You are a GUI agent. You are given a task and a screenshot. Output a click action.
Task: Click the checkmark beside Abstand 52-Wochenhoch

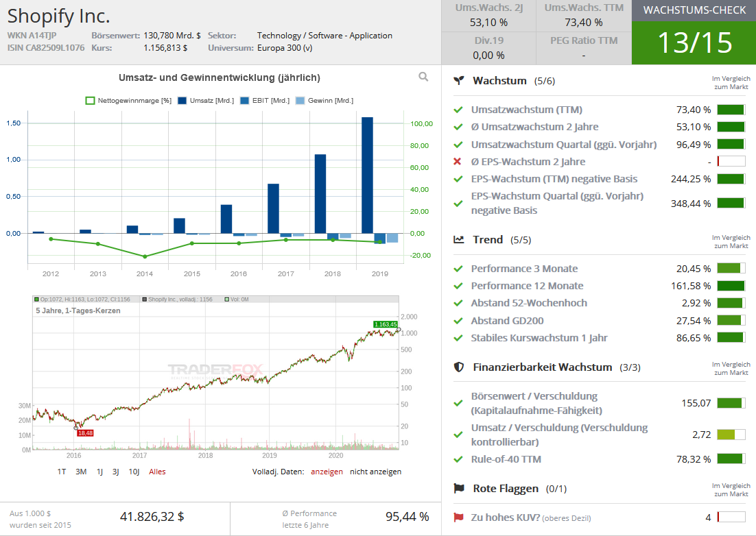(458, 304)
